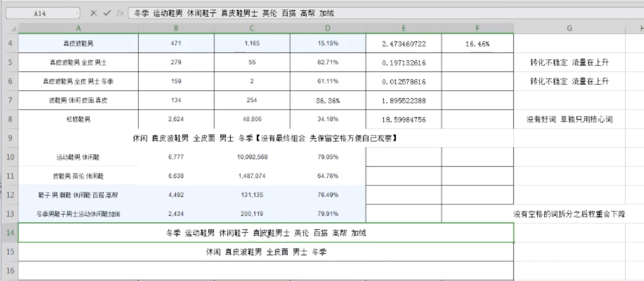Click cell with value 159
The height and width of the screenshot is (281, 644).
click(x=176, y=81)
